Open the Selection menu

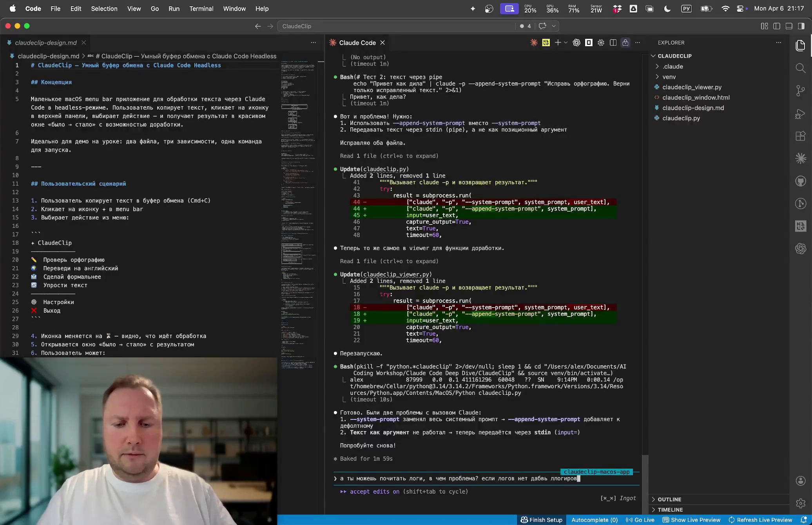pos(104,9)
